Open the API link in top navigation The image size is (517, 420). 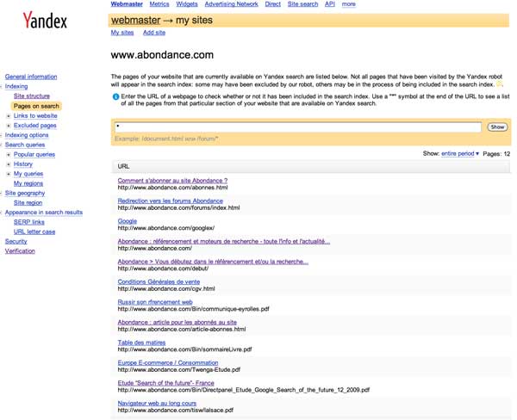(x=330, y=4)
